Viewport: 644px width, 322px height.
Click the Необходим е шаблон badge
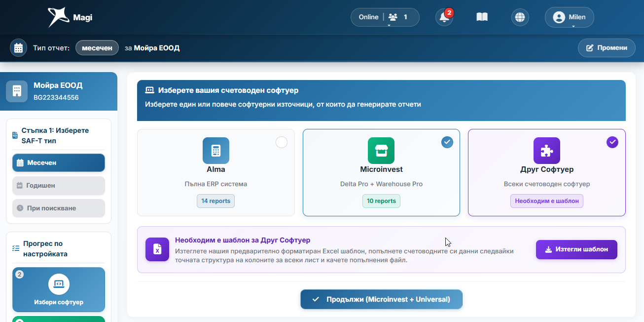(547, 201)
